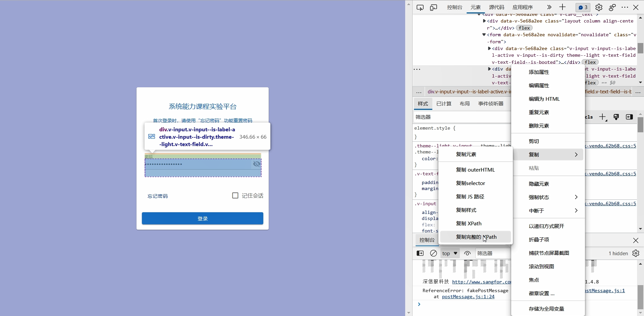Toggle computed styles sidebar icon
The width and height of the screenshot is (644, 316).
click(629, 117)
